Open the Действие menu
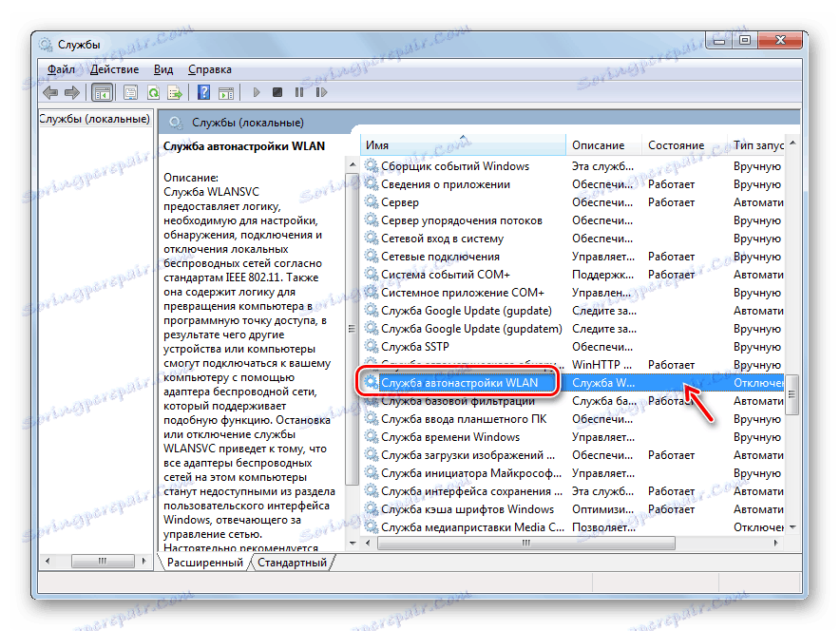The width and height of the screenshot is (840, 631). (x=114, y=69)
